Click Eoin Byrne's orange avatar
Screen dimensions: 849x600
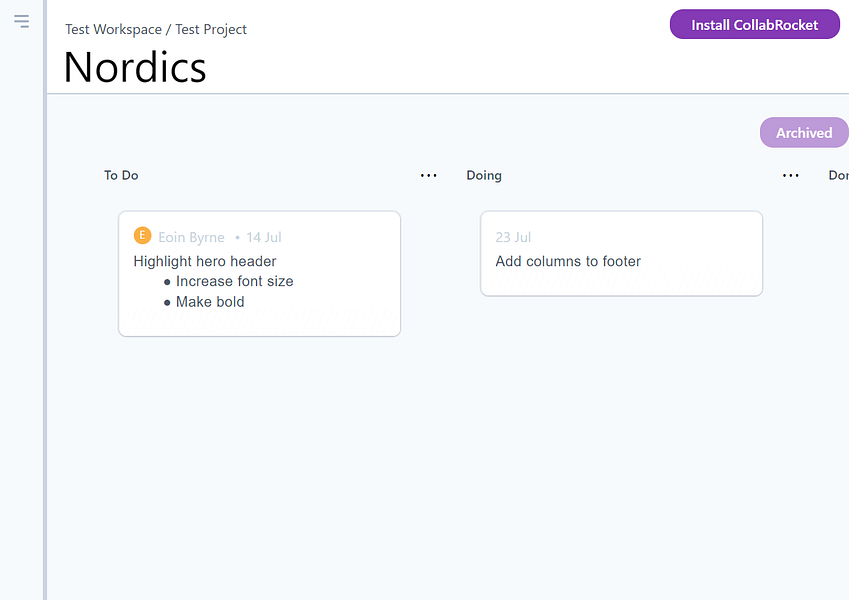[142, 236]
